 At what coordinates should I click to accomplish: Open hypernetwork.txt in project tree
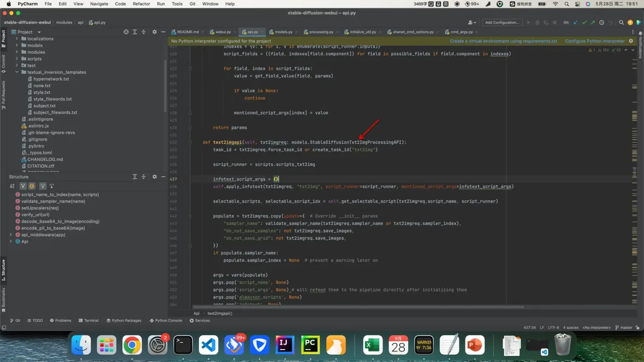(x=51, y=79)
